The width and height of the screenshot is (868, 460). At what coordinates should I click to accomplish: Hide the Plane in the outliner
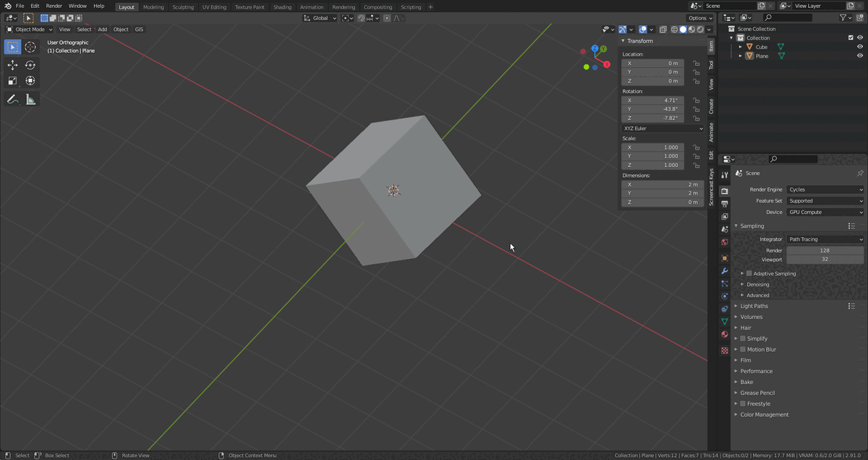(860, 56)
